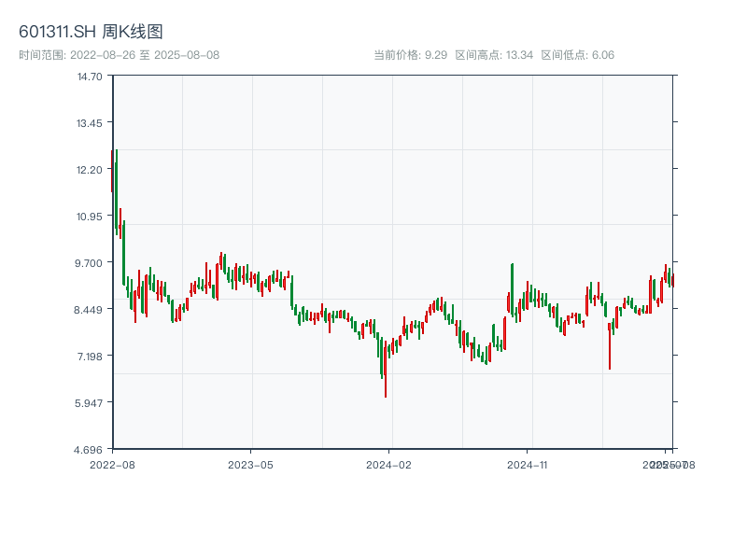
Task: Click the 区间低点 6.06 label
Action: pos(578,55)
